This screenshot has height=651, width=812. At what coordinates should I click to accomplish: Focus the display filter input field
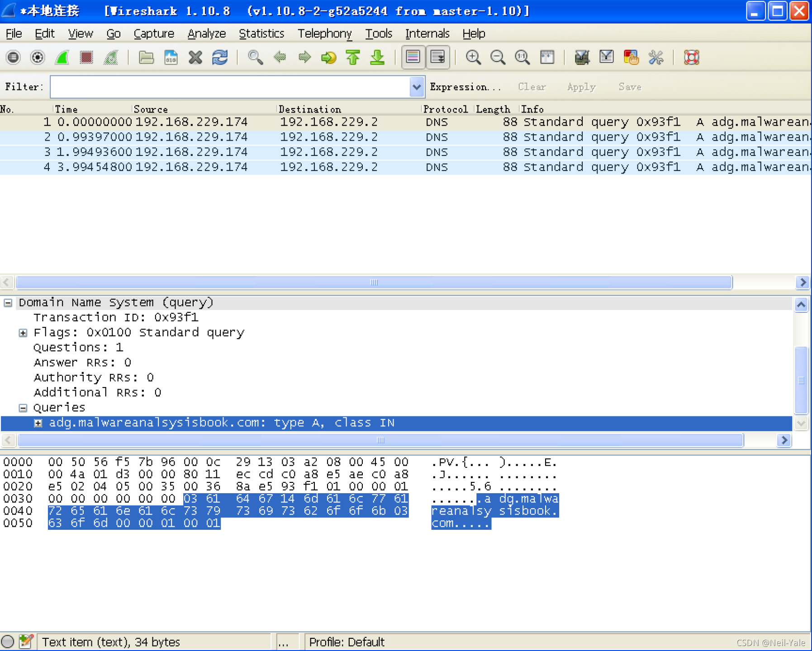pos(230,87)
